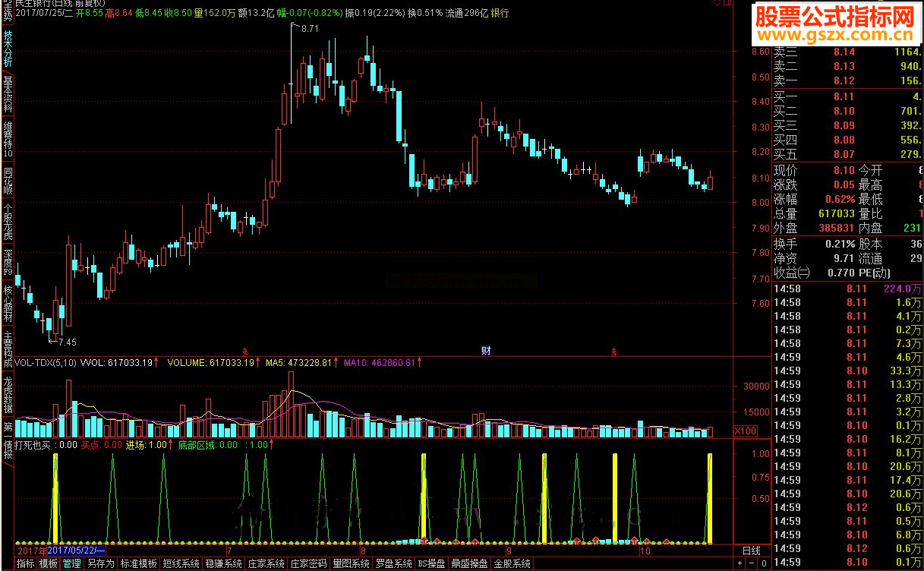The height and width of the screenshot is (571, 924).
Task: Click the 进场: 1.00 indicator value
Action: pyautogui.click(x=146, y=445)
